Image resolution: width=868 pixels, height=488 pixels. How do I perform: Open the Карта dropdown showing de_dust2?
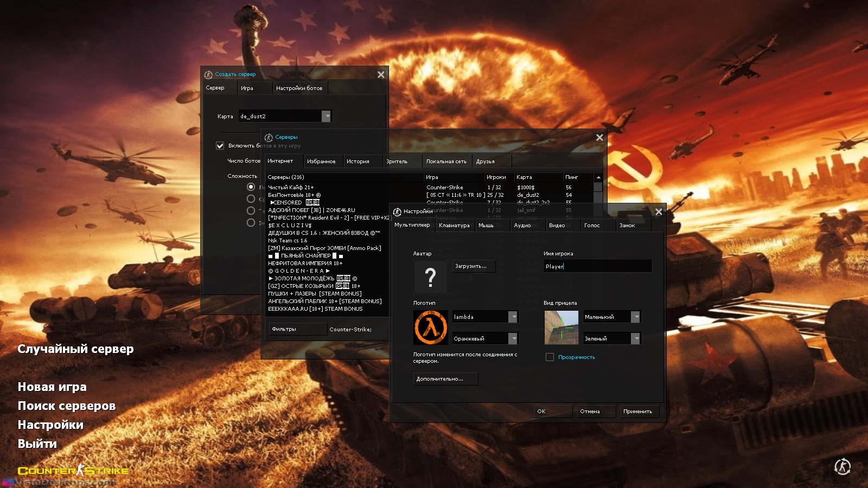pos(327,115)
